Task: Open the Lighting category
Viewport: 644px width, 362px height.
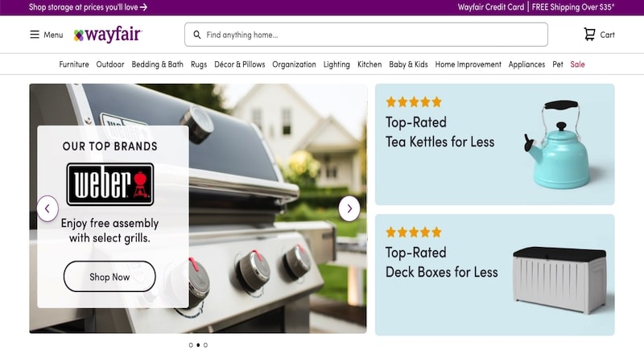Action: coord(336,64)
